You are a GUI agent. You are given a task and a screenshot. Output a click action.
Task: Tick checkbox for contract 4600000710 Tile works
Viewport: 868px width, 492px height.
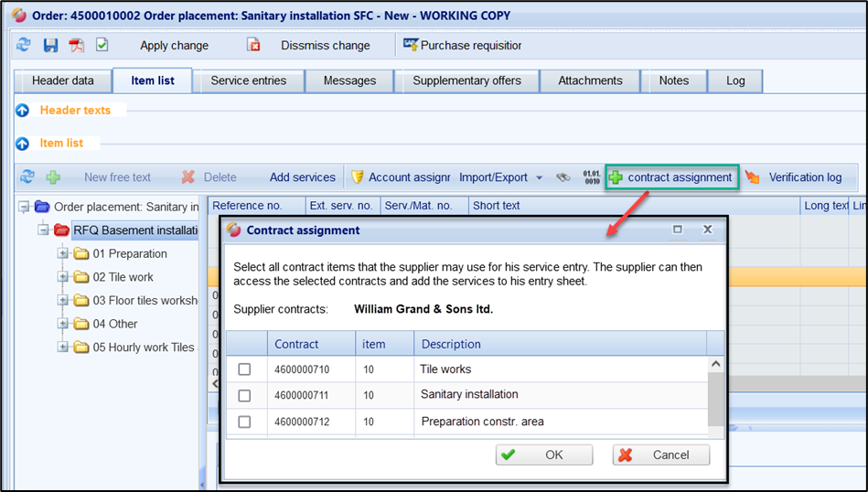coord(244,369)
